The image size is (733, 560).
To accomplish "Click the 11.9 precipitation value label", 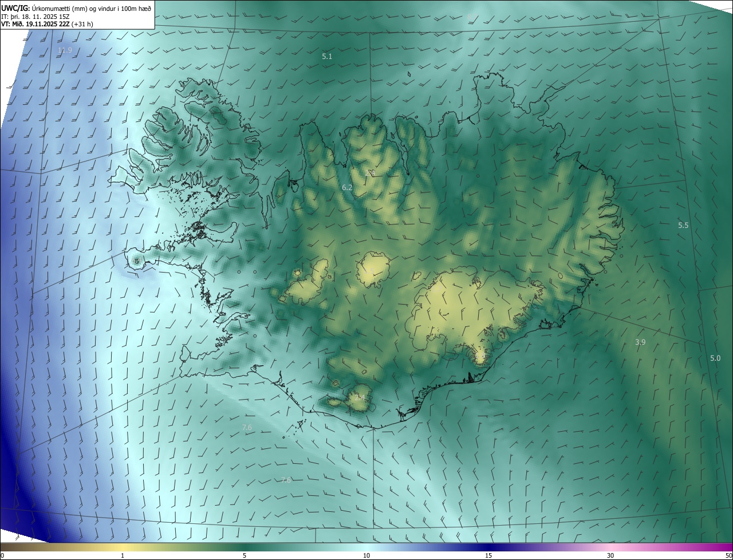I will click(65, 50).
